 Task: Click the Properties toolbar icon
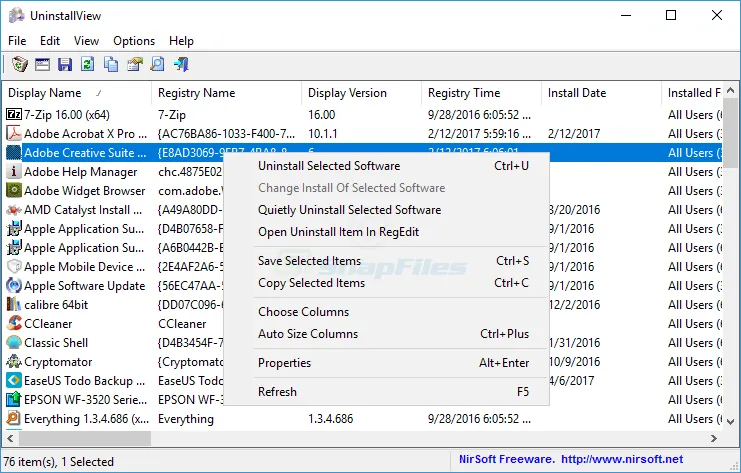(x=135, y=64)
